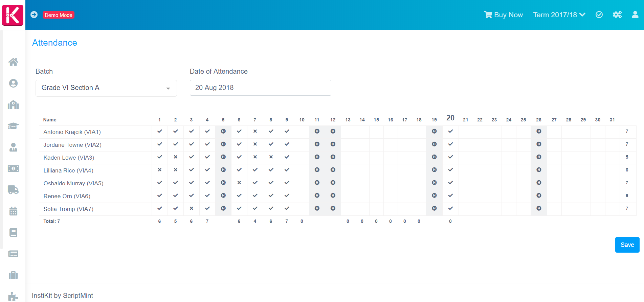Screen dimensions: 644x302
Task: Toggle Kaden Lowe's absent mark on day 2
Action: point(175,157)
